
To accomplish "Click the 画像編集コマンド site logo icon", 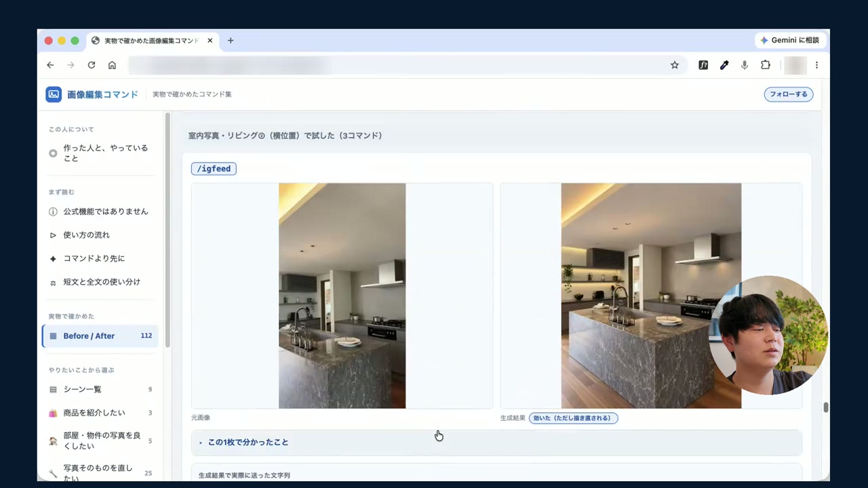I will (x=54, y=94).
